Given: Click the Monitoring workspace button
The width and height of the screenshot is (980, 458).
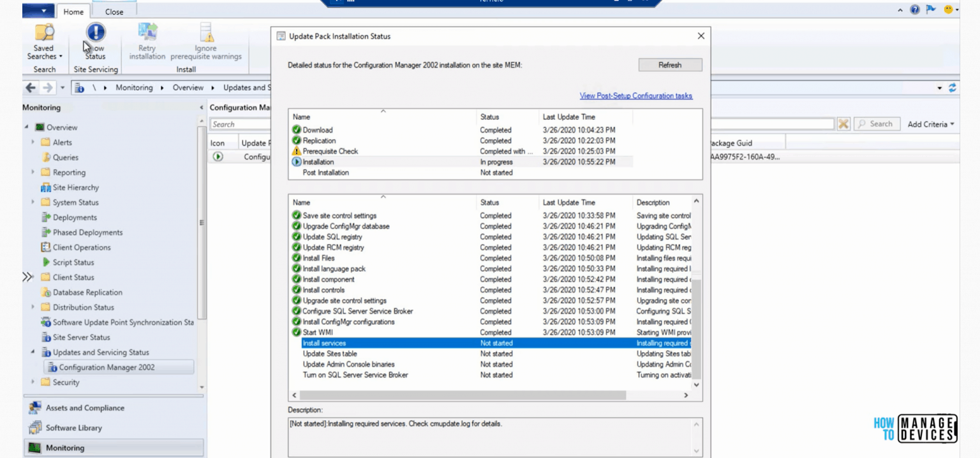Looking at the screenshot, I should tap(65, 447).
